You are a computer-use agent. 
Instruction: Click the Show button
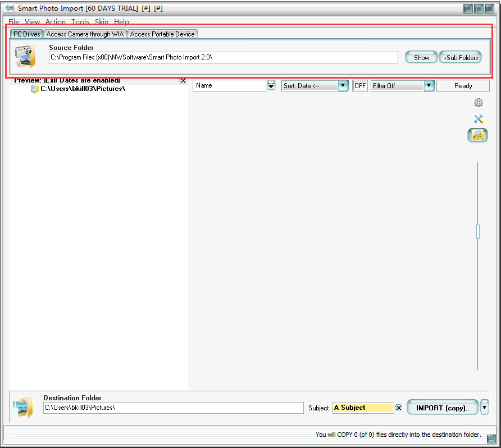point(421,57)
